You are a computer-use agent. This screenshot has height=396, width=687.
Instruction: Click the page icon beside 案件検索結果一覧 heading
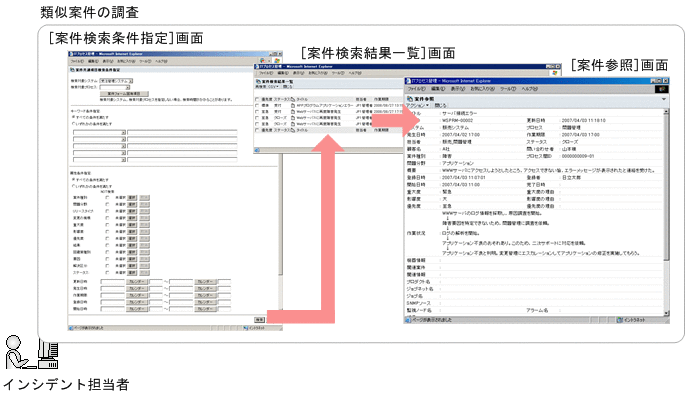(258, 81)
